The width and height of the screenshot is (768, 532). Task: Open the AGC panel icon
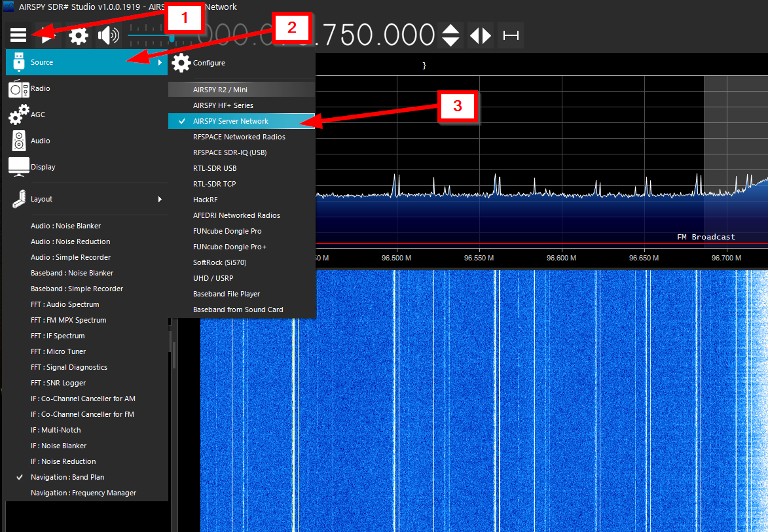20,115
